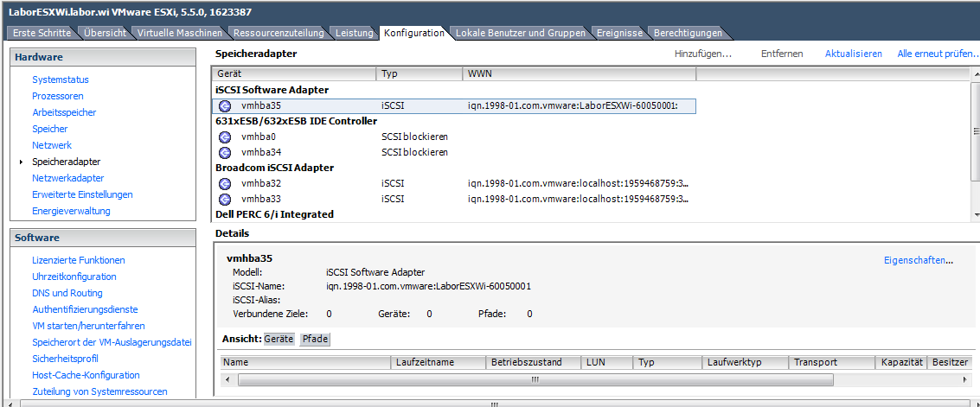
Task: Open the Virtuelle Maschinen tab
Action: coord(179,33)
